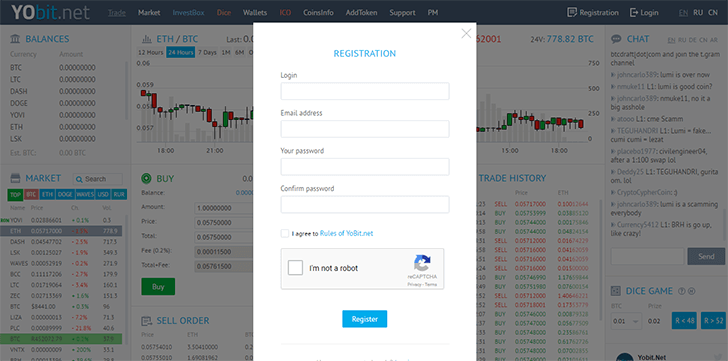The height and width of the screenshot is (361, 728).
Task: Open the PM menu item
Action: [433, 13]
